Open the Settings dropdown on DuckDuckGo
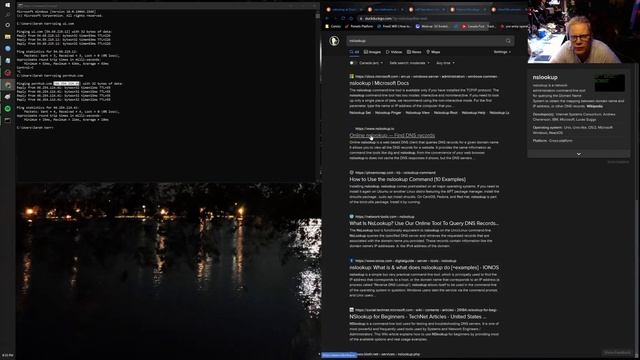Screen dimensions: 640x360 point(502,52)
